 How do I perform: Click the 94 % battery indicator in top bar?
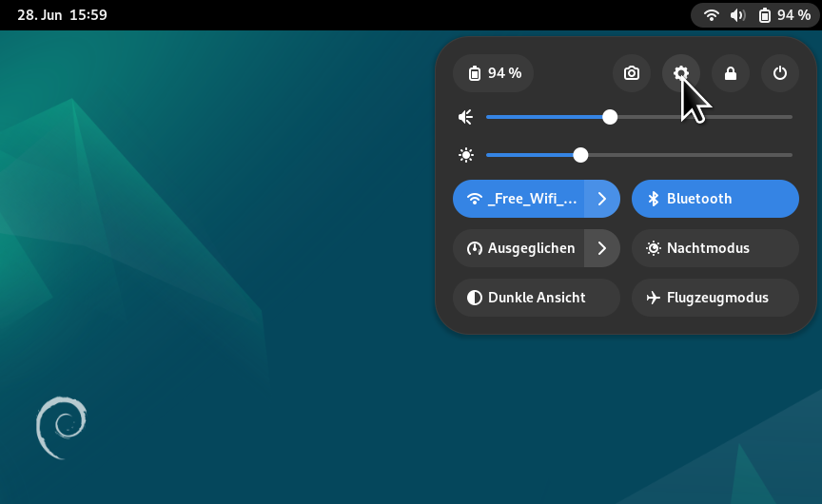tap(785, 15)
